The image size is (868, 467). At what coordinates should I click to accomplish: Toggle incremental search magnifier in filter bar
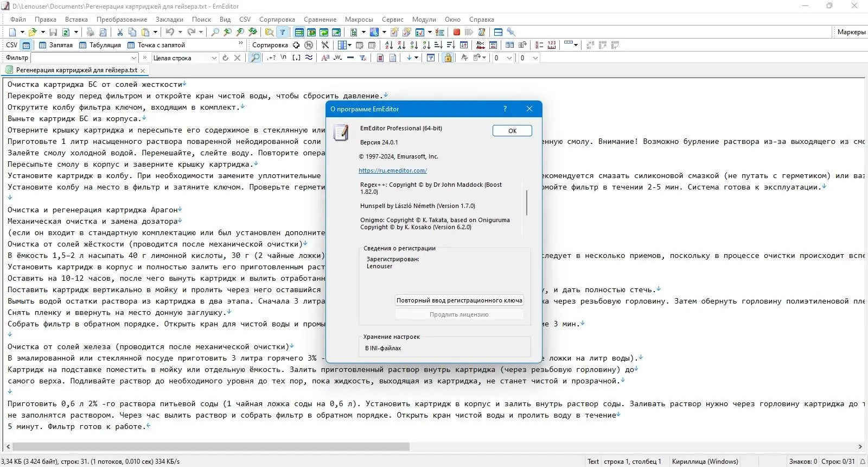click(254, 58)
